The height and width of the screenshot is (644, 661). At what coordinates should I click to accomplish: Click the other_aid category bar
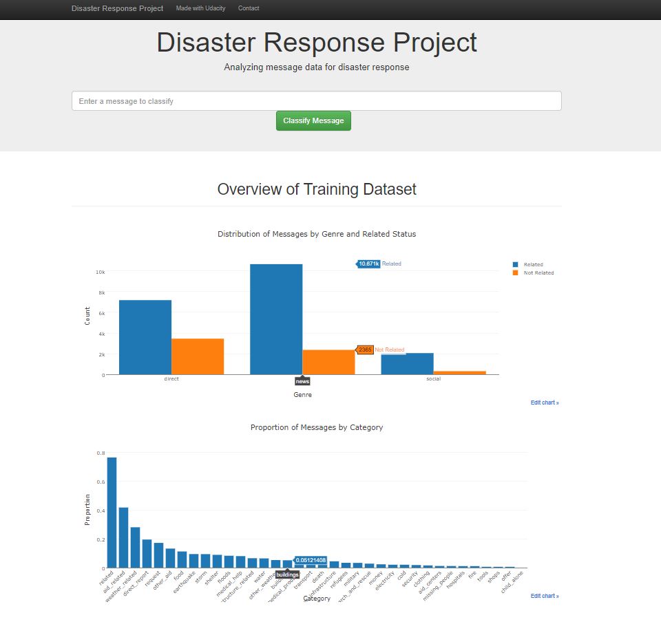click(x=170, y=558)
